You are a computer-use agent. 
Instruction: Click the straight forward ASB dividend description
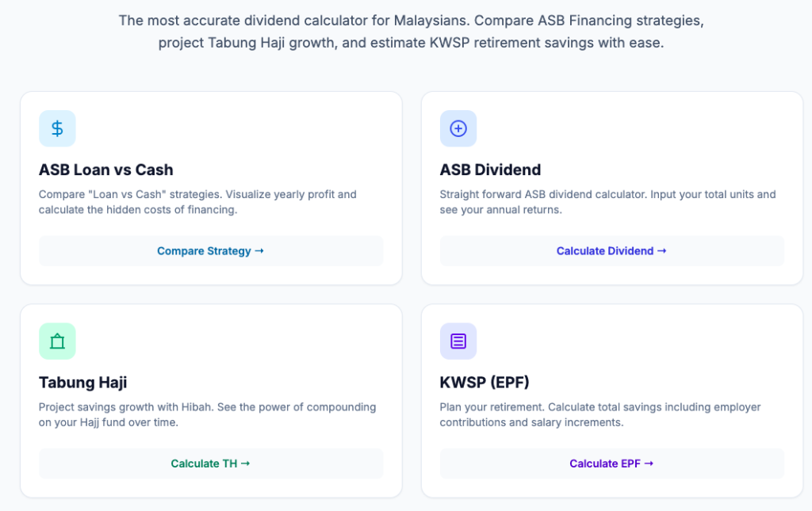click(607, 202)
